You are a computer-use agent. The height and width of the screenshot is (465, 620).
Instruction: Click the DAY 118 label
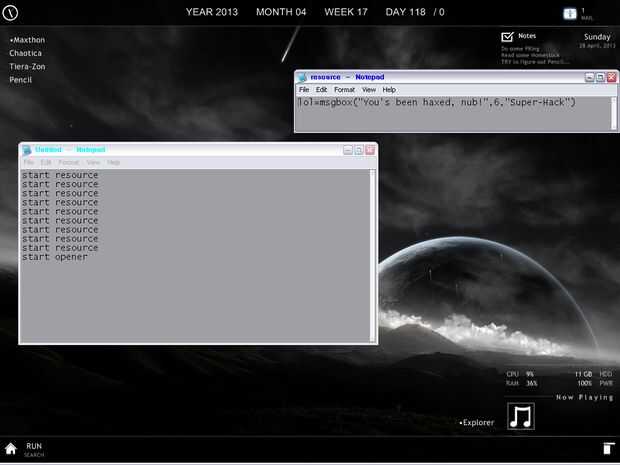tap(405, 12)
